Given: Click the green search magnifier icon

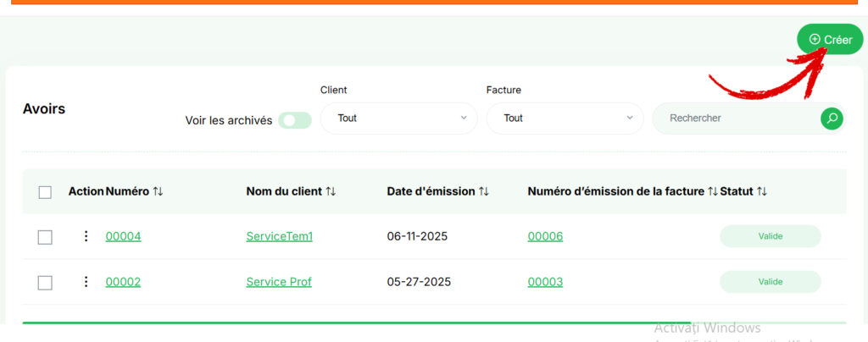Looking at the screenshot, I should pyautogui.click(x=832, y=119).
